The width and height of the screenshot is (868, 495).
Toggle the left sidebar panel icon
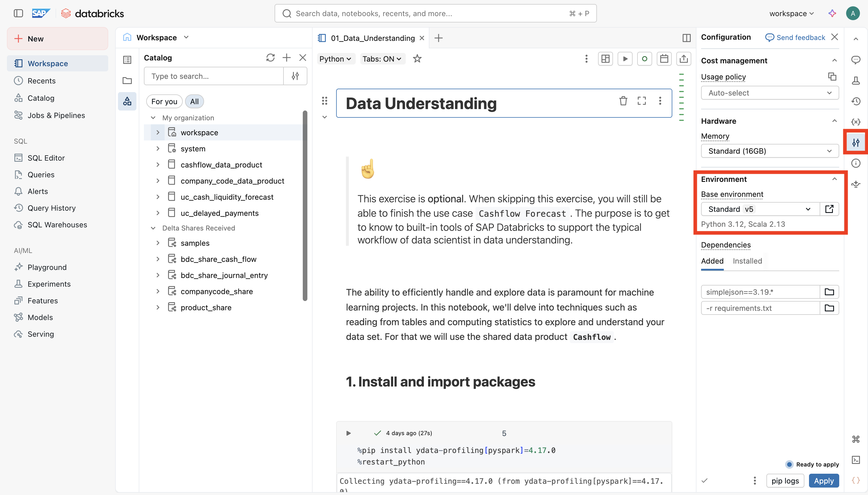click(18, 13)
